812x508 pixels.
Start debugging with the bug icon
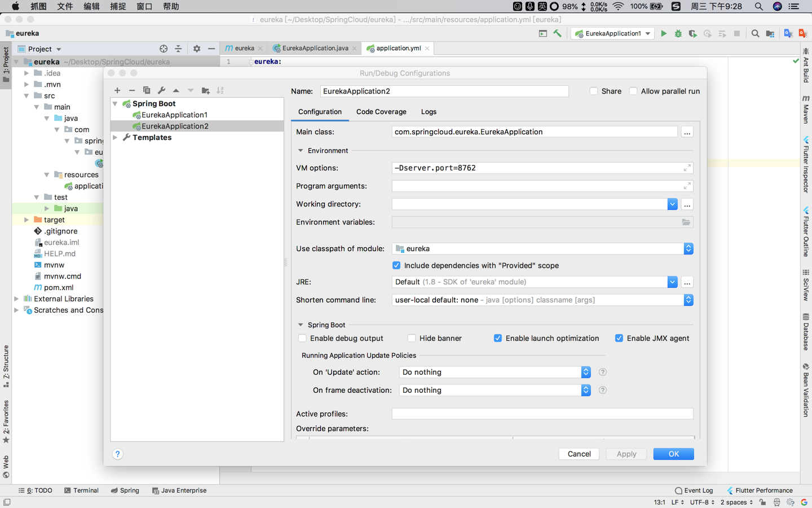(x=678, y=34)
